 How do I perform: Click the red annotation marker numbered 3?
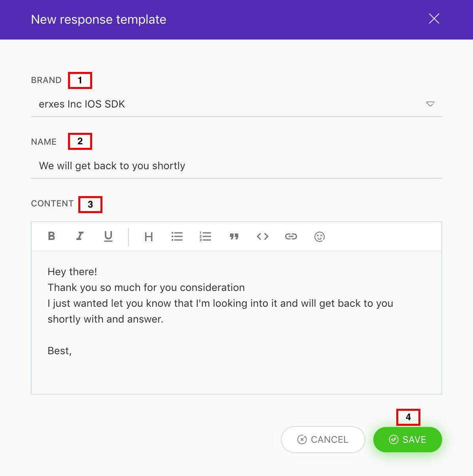(90, 204)
